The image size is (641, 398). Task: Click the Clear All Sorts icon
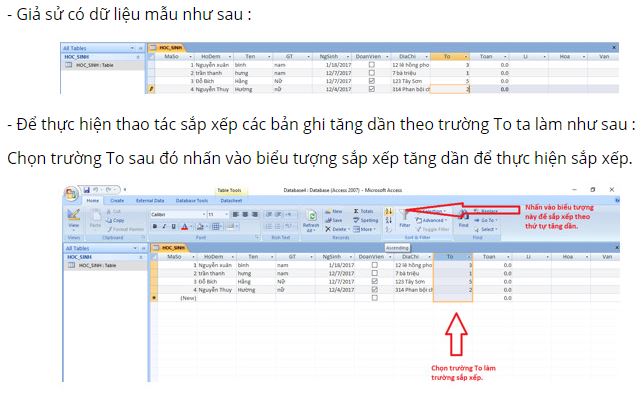388,229
